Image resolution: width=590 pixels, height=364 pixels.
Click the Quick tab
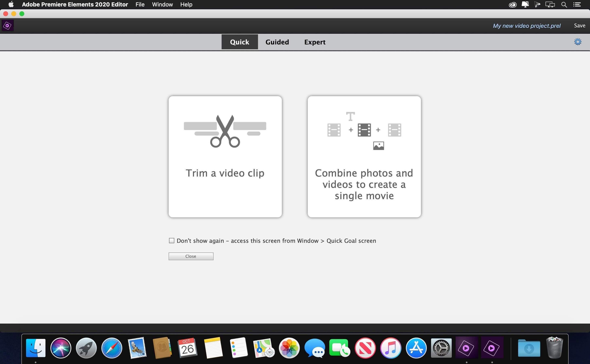tap(239, 42)
